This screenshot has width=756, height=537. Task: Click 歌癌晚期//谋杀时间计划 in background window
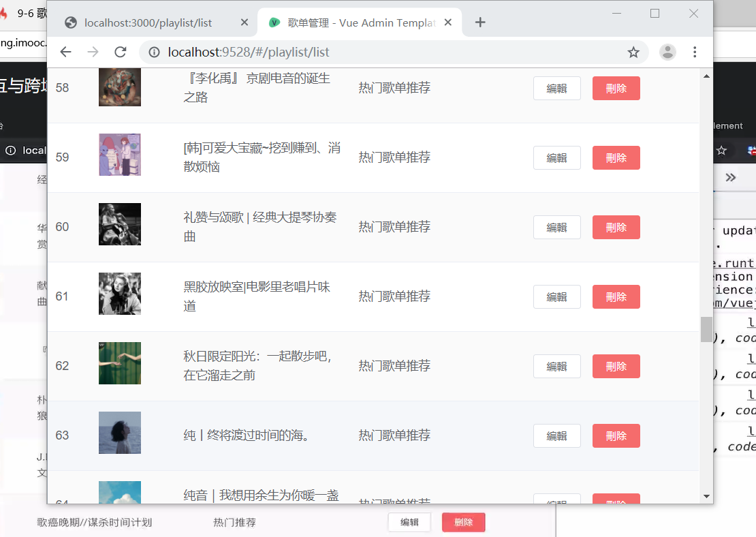(x=95, y=523)
